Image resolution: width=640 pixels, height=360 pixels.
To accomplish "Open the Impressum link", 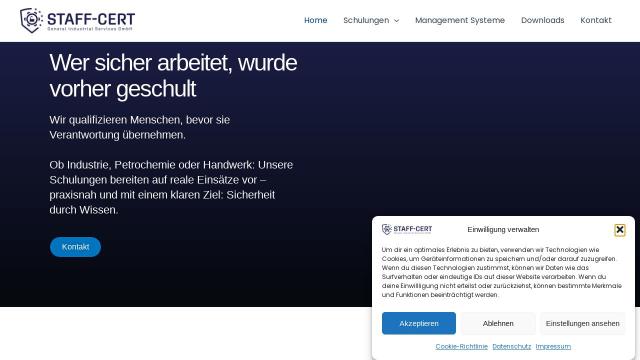I will tap(553, 347).
